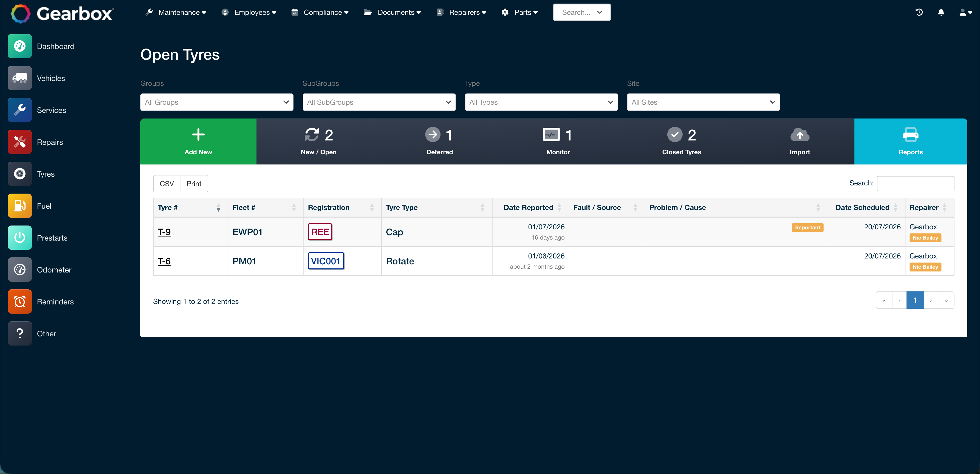Open the history clock icon

pyautogui.click(x=919, y=12)
